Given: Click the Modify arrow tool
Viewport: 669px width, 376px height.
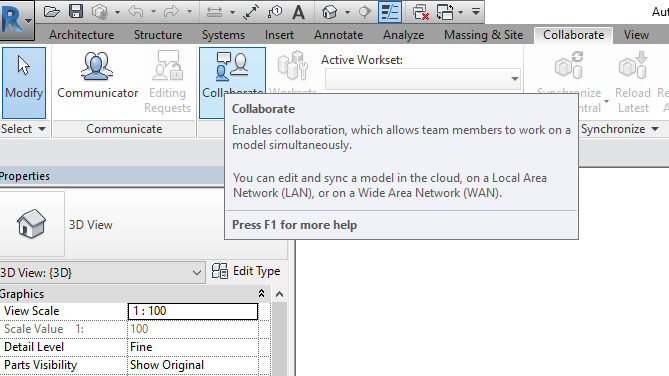Looking at the screenshot, I should pyautogui.click(x=24, y=83).
